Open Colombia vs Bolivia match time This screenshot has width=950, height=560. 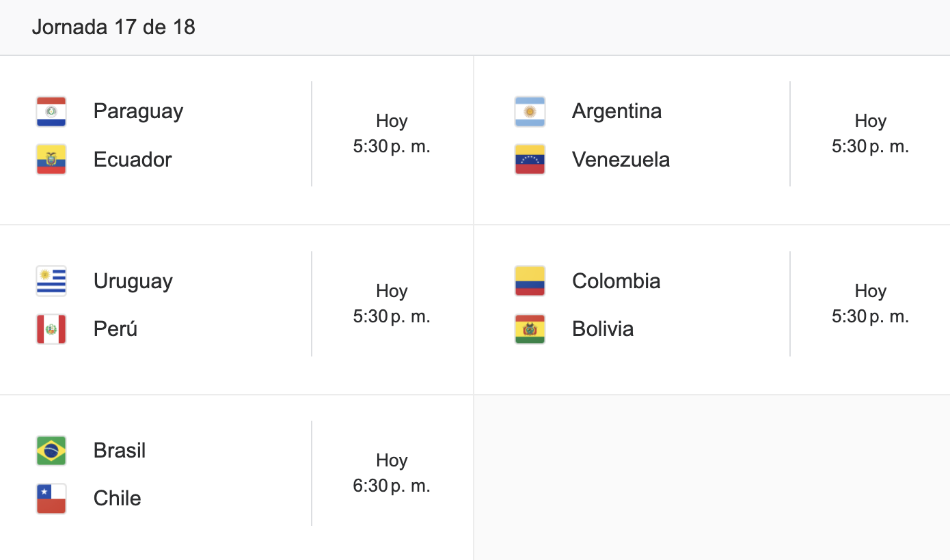click(x=870, y=304)
